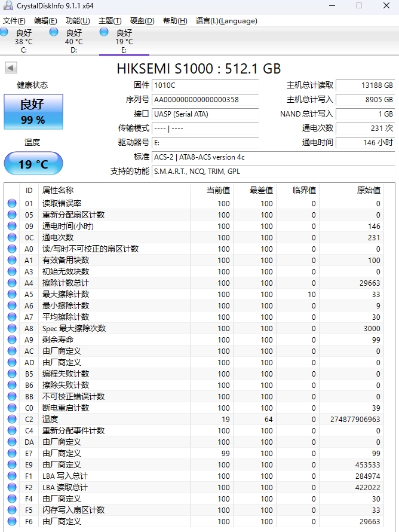This screenshot has height=532, width=399.
Task: Click the 临界值 column header
Action: pos(298,190)
